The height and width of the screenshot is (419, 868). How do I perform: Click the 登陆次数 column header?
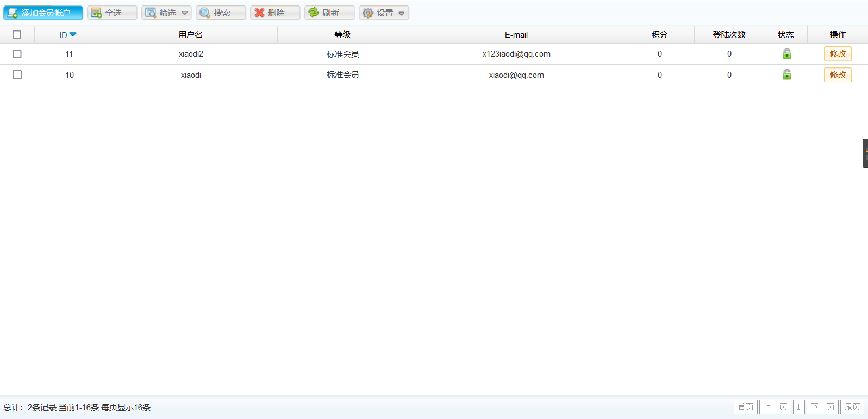(729, 34)
